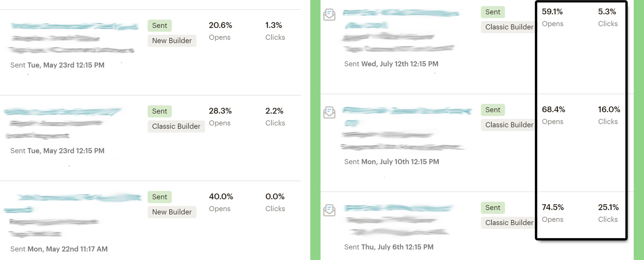The image size is (644, 260).
Task: Select New Builder tag on May 23rd campaign
Action: click(x=172, y=41)
